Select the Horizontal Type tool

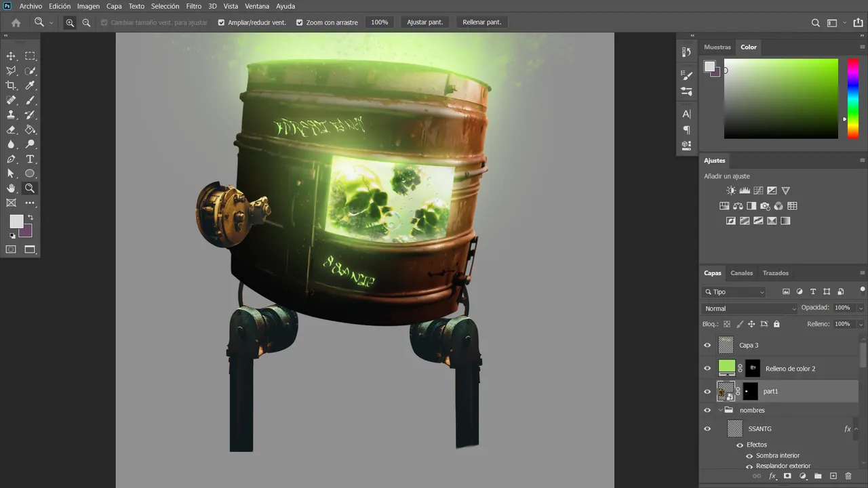pos(30,159)
